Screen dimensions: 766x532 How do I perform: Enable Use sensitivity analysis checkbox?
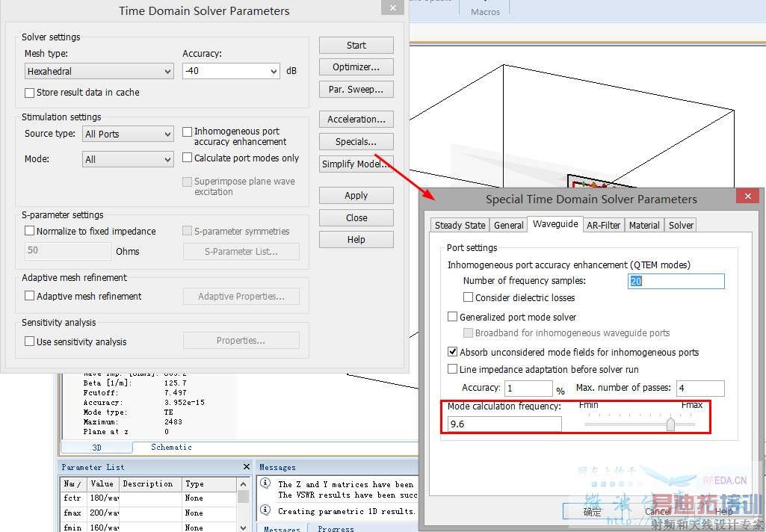coord(30,341)
